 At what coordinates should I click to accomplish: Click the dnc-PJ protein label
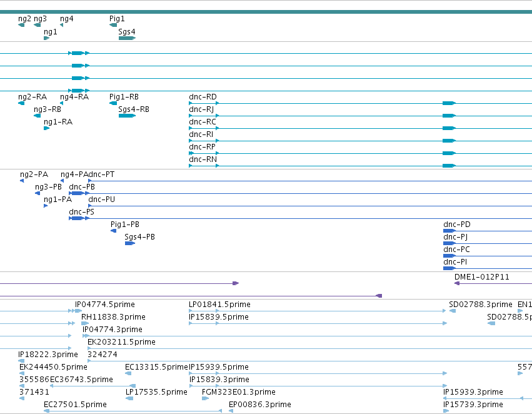(455, 238)
